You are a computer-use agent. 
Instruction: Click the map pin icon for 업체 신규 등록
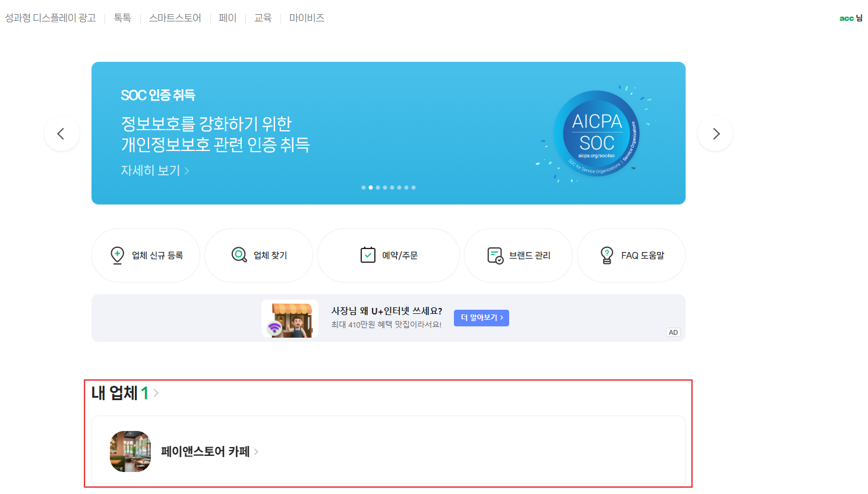(117, 255)
